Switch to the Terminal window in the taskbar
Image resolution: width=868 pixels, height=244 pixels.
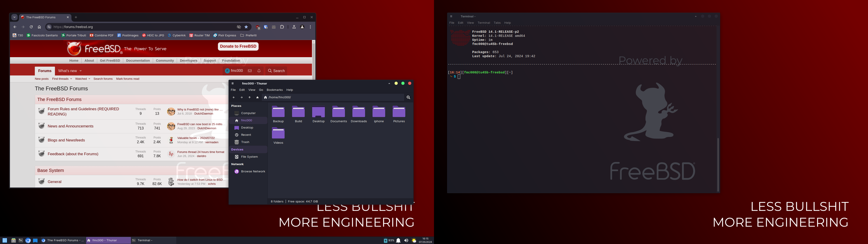point(153,240)
